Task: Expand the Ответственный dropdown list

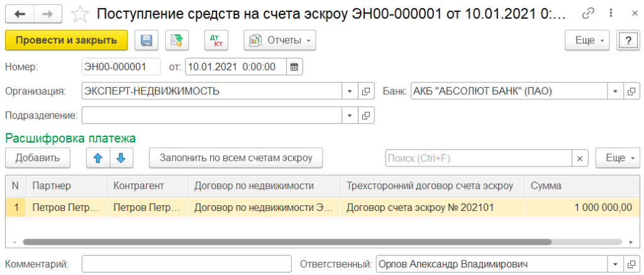Action: pos(614,264)
